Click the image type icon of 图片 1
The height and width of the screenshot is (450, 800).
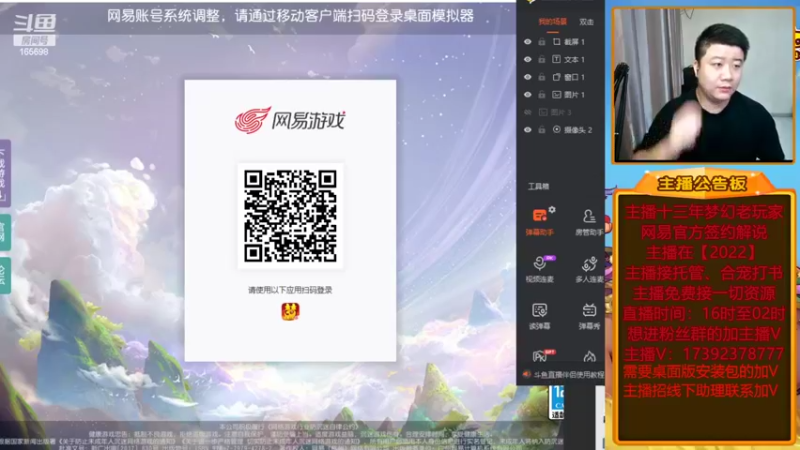point(557,94)
